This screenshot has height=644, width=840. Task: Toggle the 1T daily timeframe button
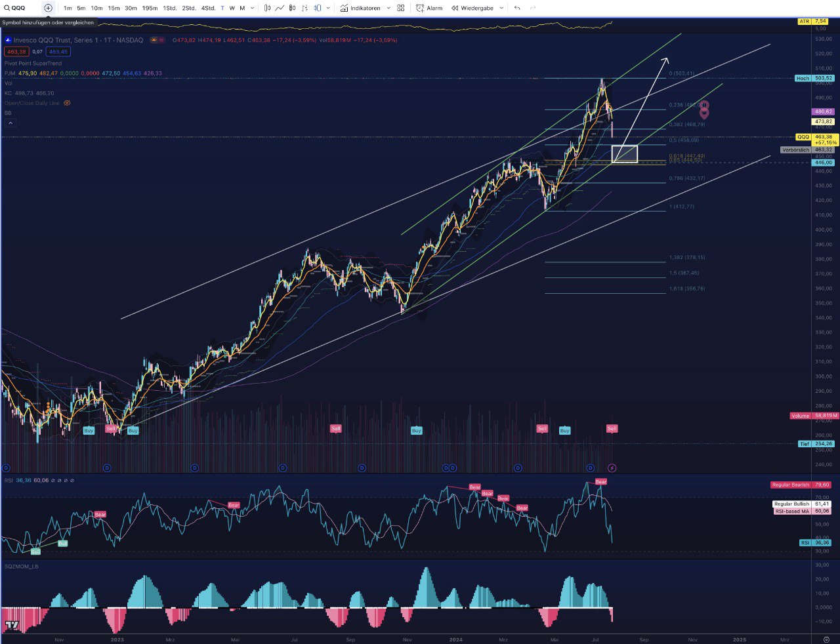pos(222,8)
